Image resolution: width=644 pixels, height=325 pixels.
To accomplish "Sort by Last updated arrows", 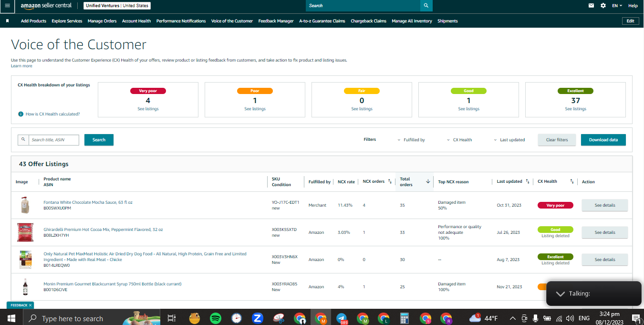I will click(528, 181).
